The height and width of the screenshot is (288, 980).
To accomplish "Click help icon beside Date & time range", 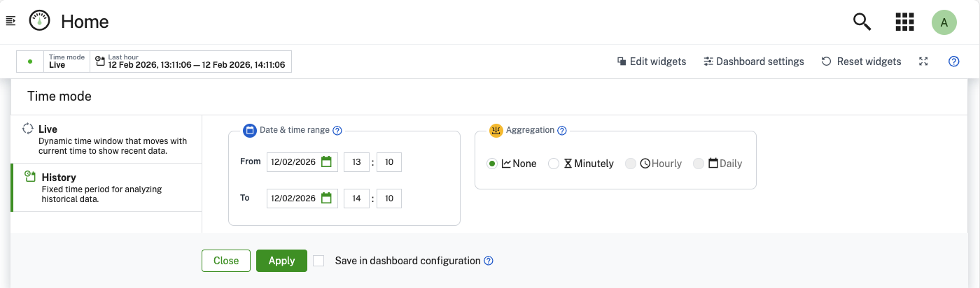I will coord(337,130).
